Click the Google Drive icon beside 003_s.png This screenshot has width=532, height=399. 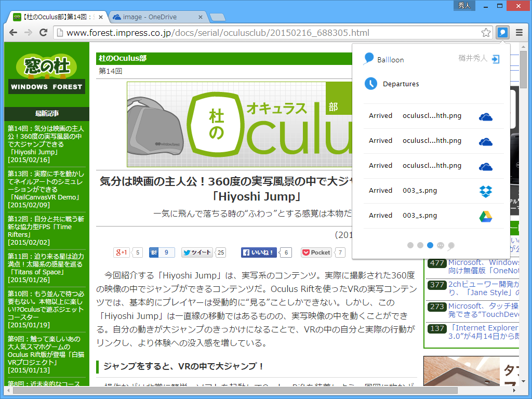pos(486,217)
